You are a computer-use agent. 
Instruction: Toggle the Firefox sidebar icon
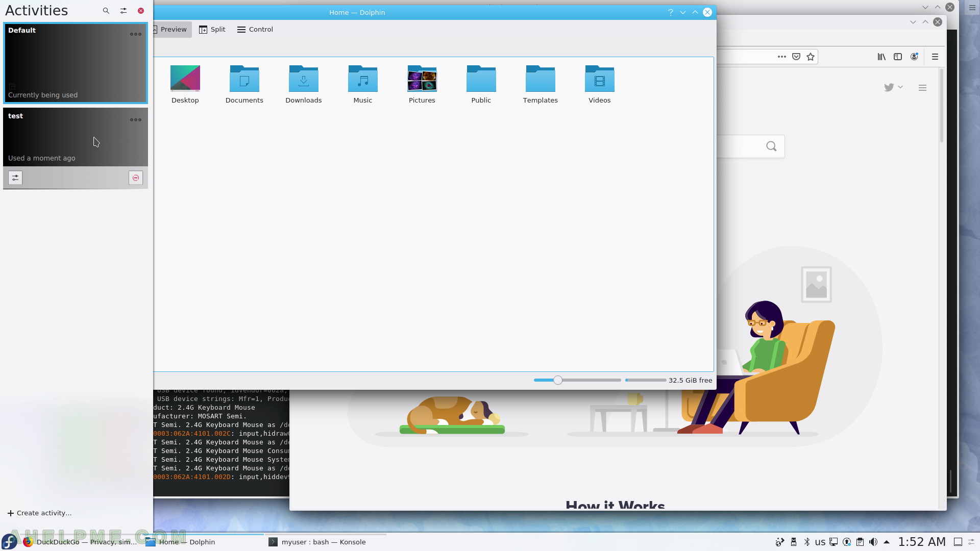898,57
